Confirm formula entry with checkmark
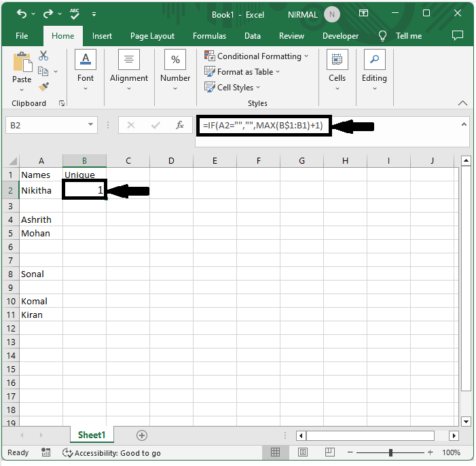This screenshot has width=476, height=466. (155, 125)
